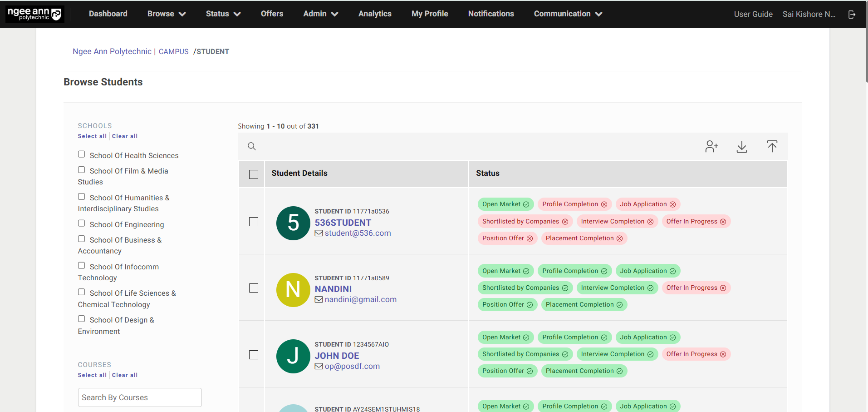868x412 pixels.
Task: Open the Analytics menu item
Action: [375, 14]
